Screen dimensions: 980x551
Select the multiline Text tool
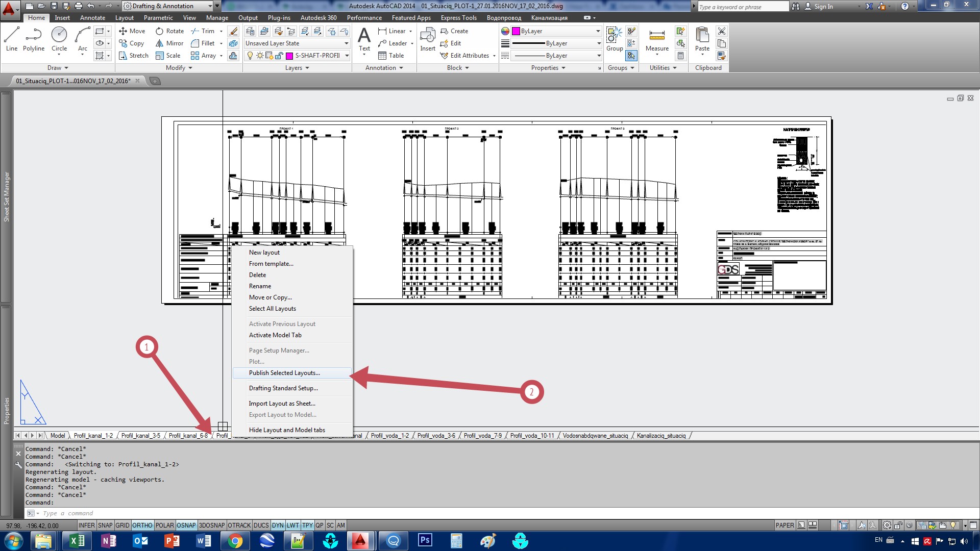364,40
